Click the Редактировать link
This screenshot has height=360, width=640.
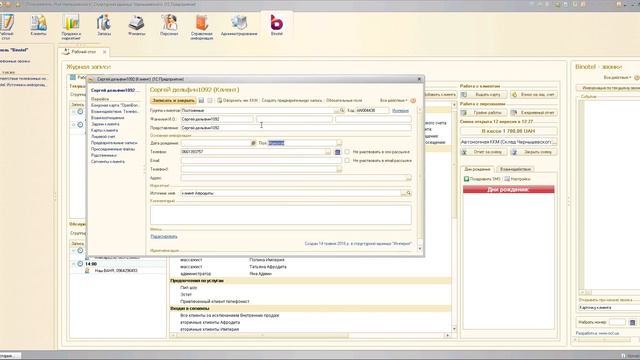(164, 237)
